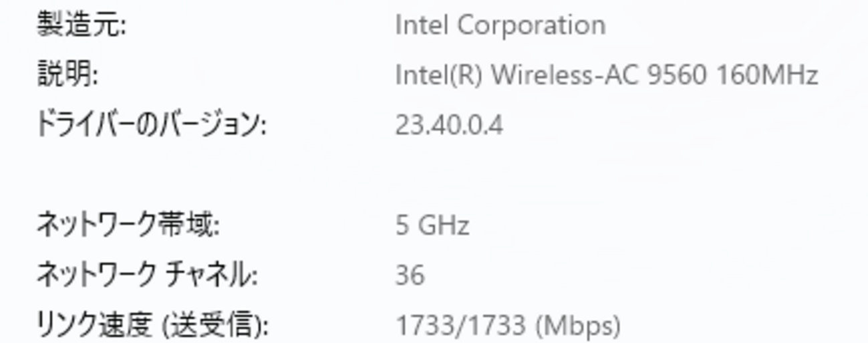Click the 9560 model number
The image size is (868, 343).
[x=677, y=75]
